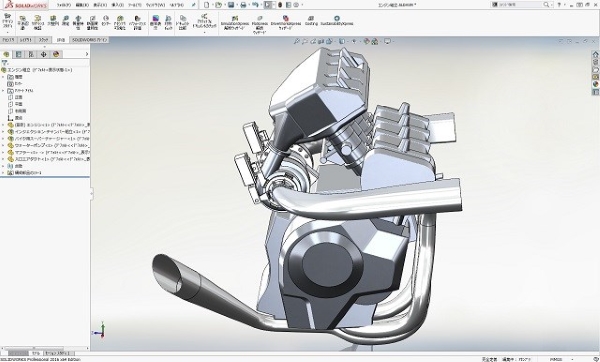
Task: Click the Print icon
Action: coord(243,5)
